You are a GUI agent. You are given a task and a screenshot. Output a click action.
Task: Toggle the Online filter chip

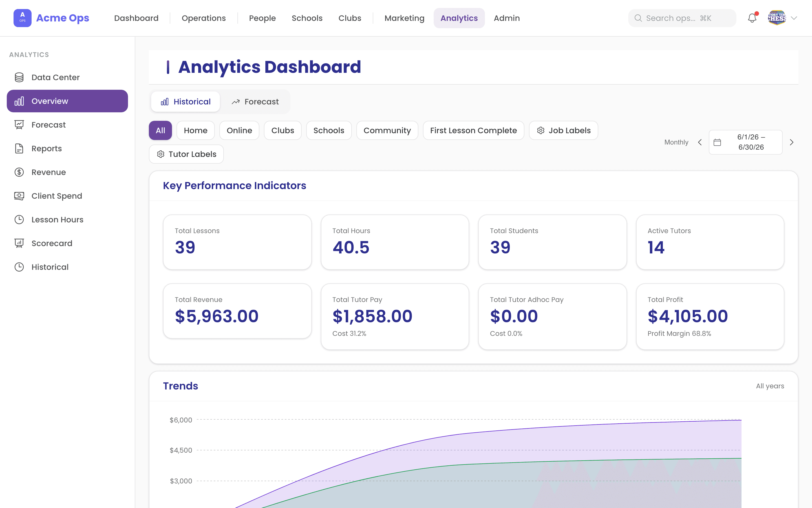pos(239,130)
